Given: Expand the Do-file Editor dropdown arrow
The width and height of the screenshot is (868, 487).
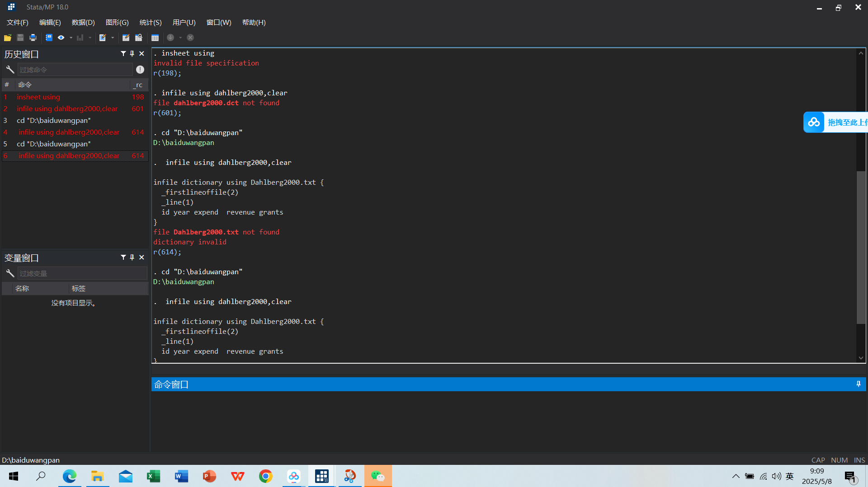Looking at the screenshot, I should (x=113, y=37).
